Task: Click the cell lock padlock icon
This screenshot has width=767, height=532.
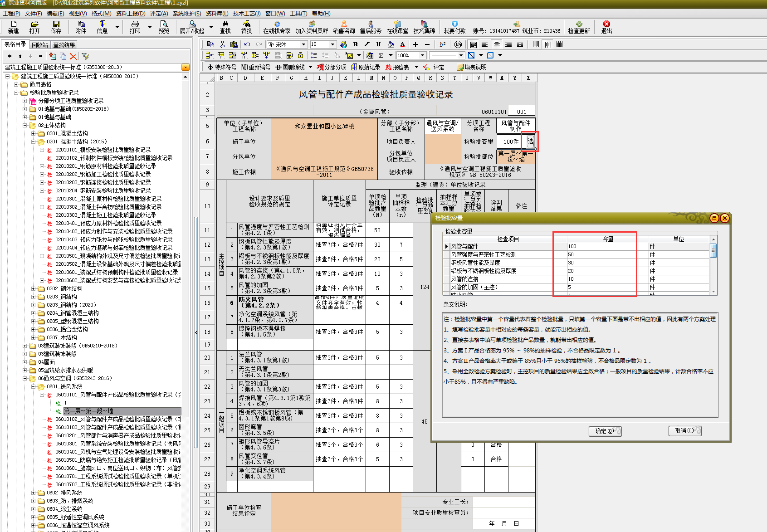Action: click(300, 55)
